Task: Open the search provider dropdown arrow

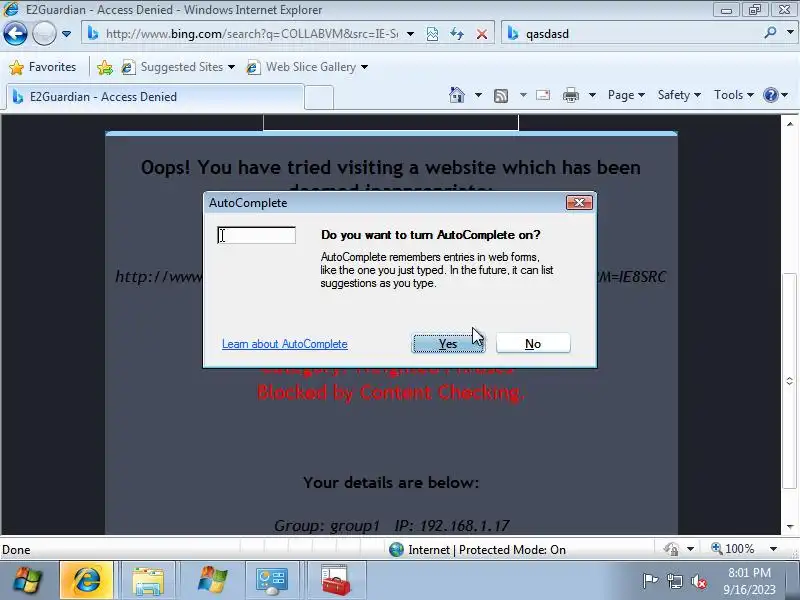Action: pos(790,33)
